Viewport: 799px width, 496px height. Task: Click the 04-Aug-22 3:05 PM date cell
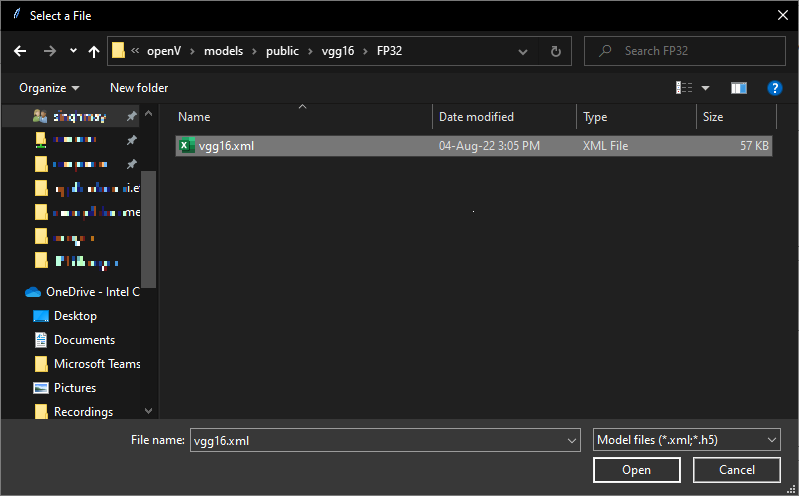tap(489, 146)
